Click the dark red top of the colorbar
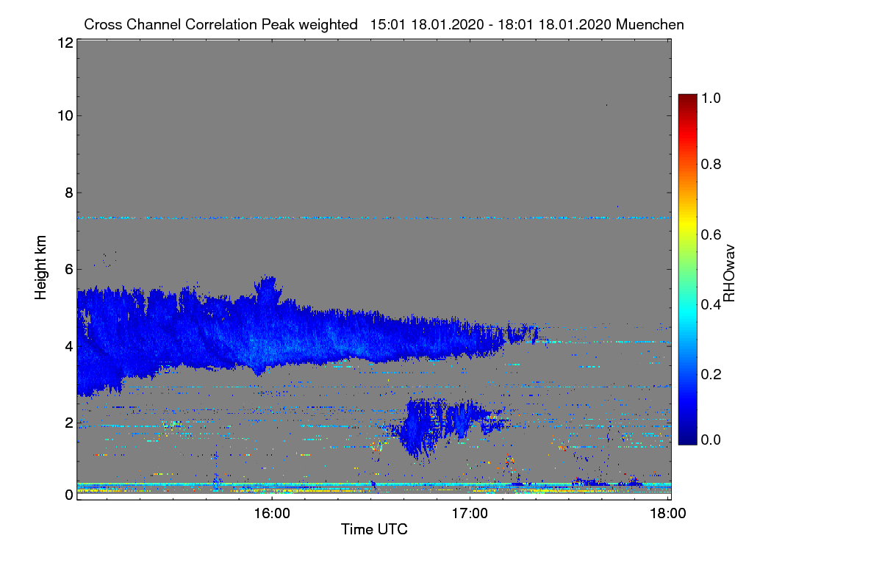Screen dimensions: 882x588 coord(687,99)
